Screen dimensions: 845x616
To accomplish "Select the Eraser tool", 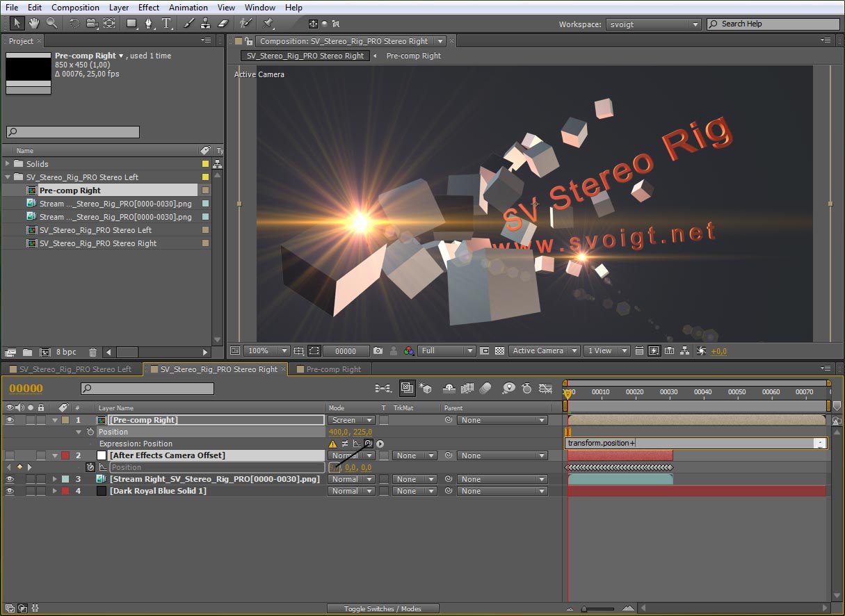I will (x=223, y=24).
